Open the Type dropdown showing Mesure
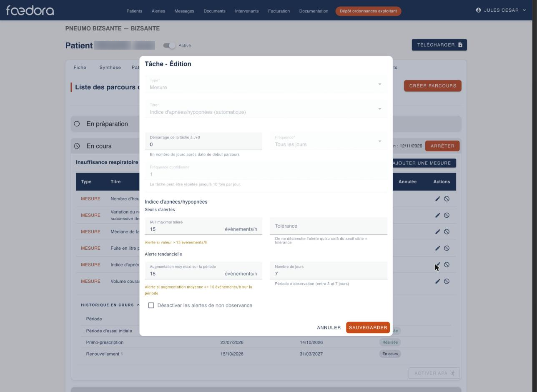The height and width of the screenshot is (392, 537). (x=266, y=84)
